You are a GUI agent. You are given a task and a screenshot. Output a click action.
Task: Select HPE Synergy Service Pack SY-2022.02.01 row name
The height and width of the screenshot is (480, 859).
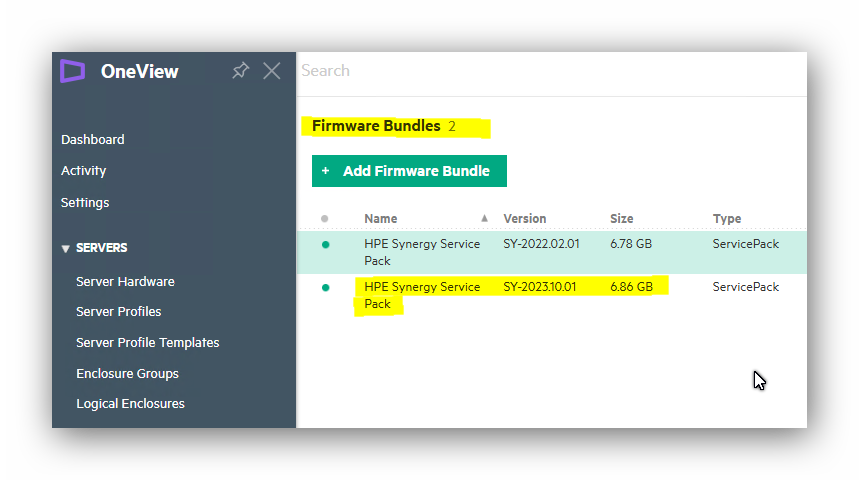(422, 252)
